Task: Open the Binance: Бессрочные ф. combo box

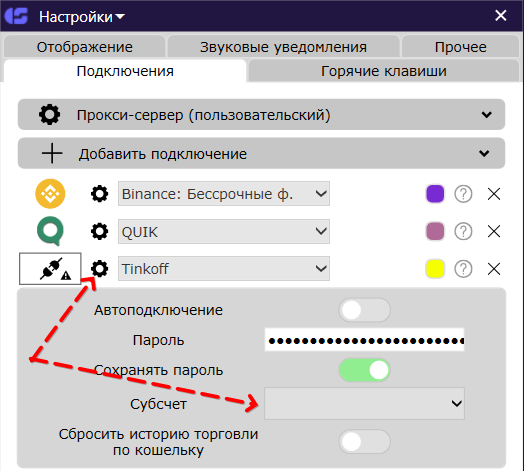Action: [224, 194]
